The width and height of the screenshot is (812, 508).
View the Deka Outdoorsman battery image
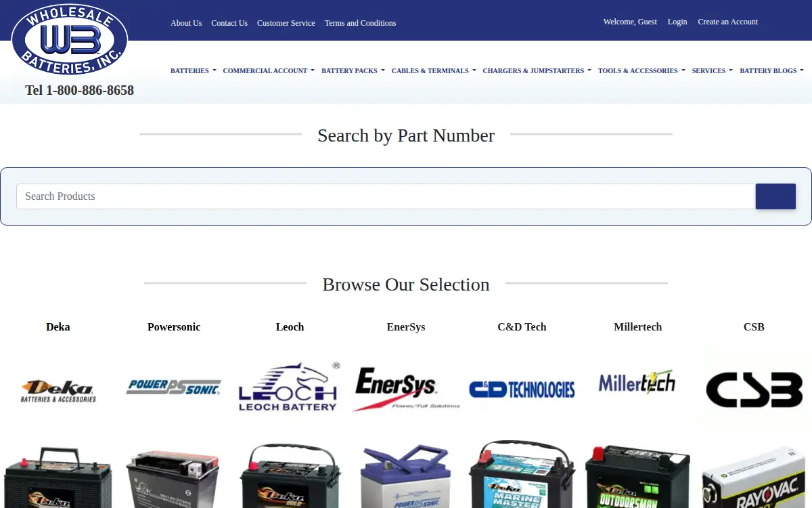click(x=637, y=476)
